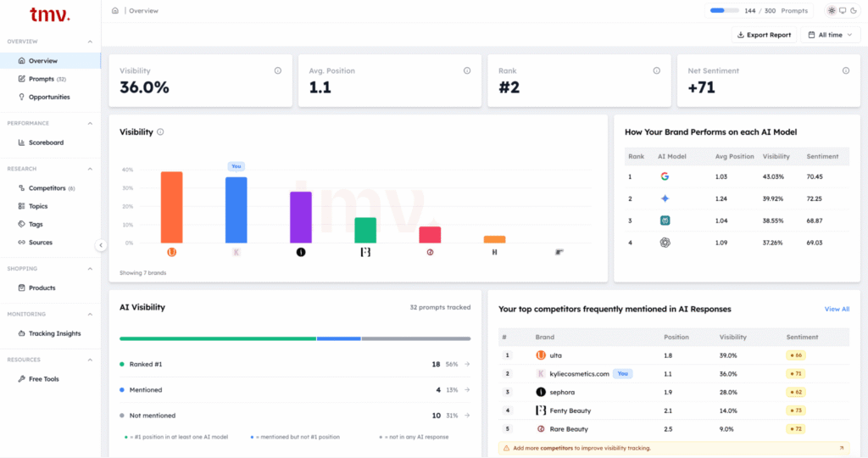Open Products in the sidebar

coord(36,288)
